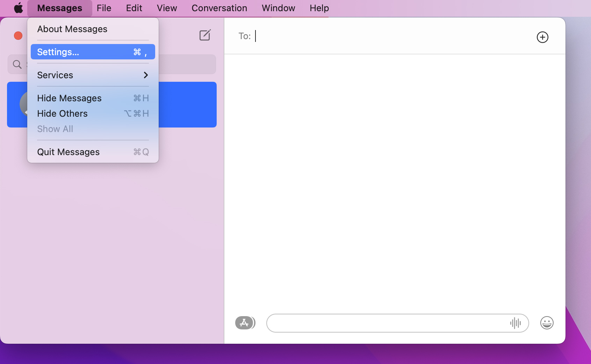Select Quit Messages menu item
Image resolution: width=591 pixels, height=364 pixels.
coord(93,152)
